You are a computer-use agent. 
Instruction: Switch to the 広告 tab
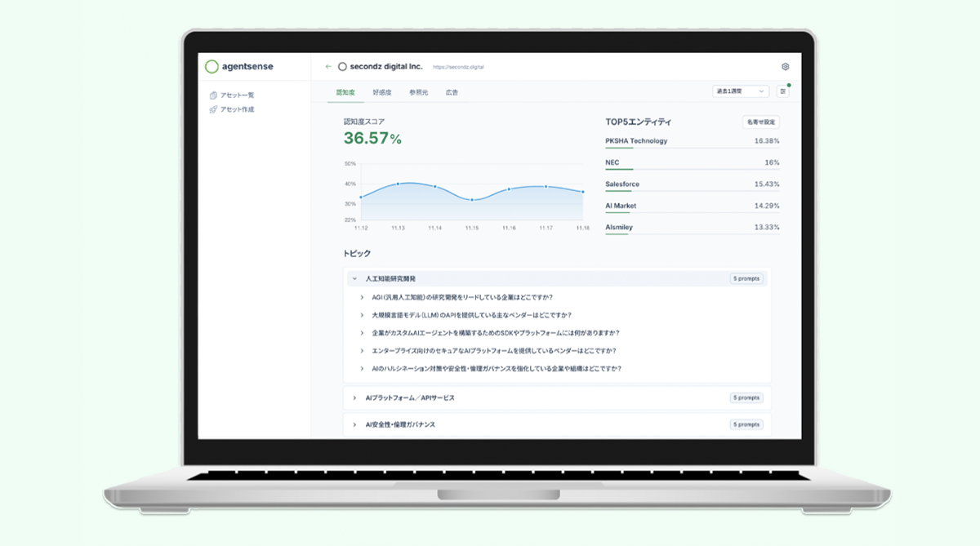pos(452,92)
